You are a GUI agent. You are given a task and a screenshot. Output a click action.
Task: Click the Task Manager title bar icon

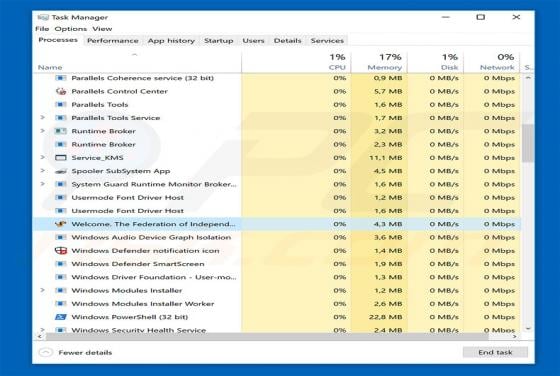[x=43, y=17]
